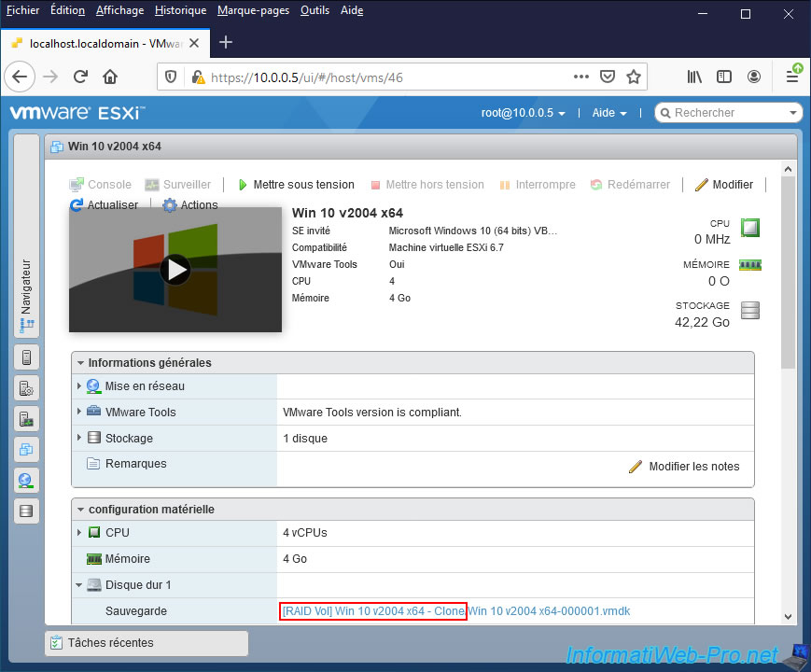
Task: Open the root@10.0.0.5 user dropdown
Action: point(523,113)
